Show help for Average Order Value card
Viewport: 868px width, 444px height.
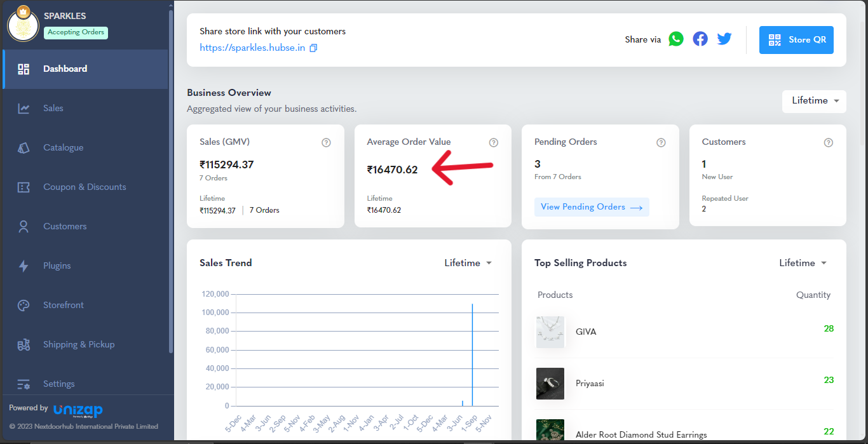494,142
